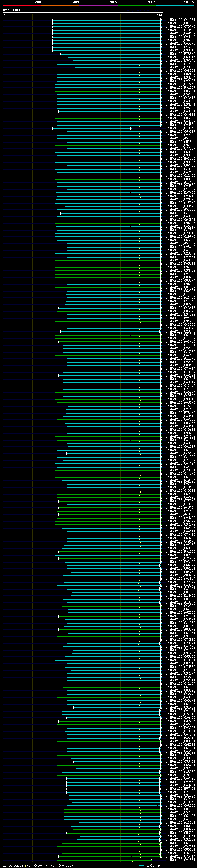Viewport: 197px width, 868px height.
Task: Select label UniRef100_Q6B7I5
Action: pos(180,57)
